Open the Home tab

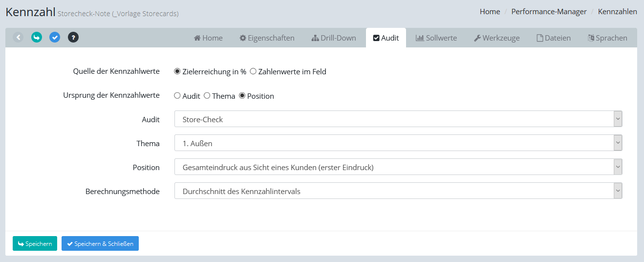pyautogui.click(x=208, y=38)
